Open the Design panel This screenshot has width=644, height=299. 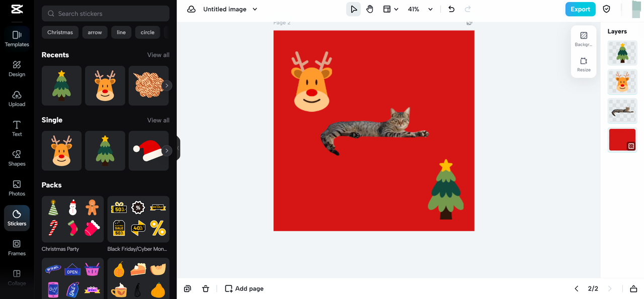(17, 69)
